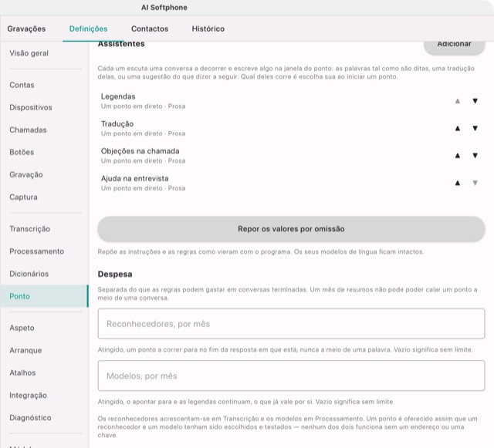Select the Legendas assistant row
The image size is (494, 448).
[x=291, y=101]
